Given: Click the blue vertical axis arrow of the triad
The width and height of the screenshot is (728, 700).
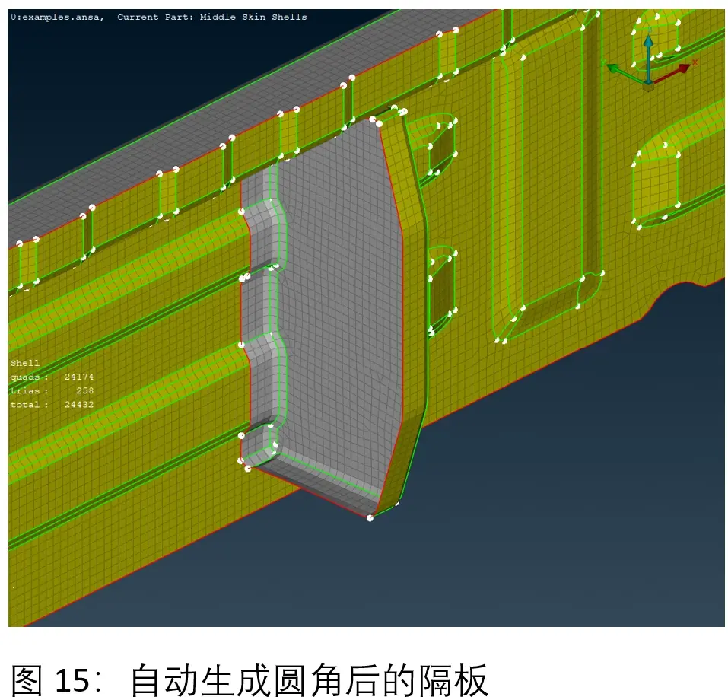Looking at the screenshot, I should [648, 56].
